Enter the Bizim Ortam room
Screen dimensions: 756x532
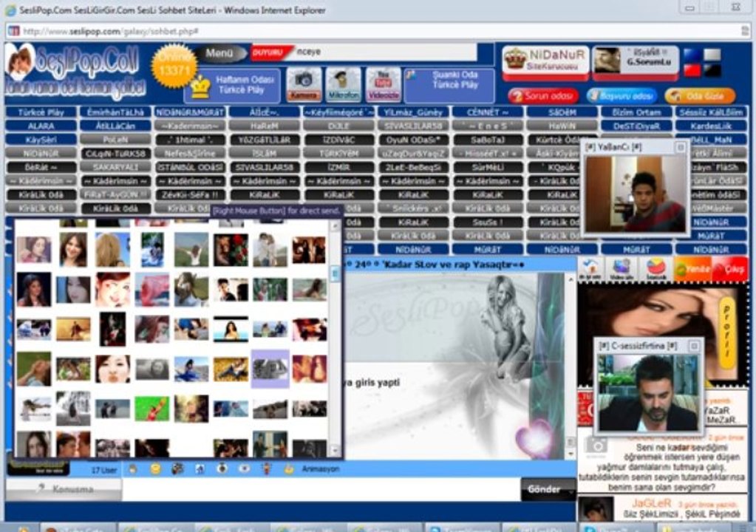point(636,112)
